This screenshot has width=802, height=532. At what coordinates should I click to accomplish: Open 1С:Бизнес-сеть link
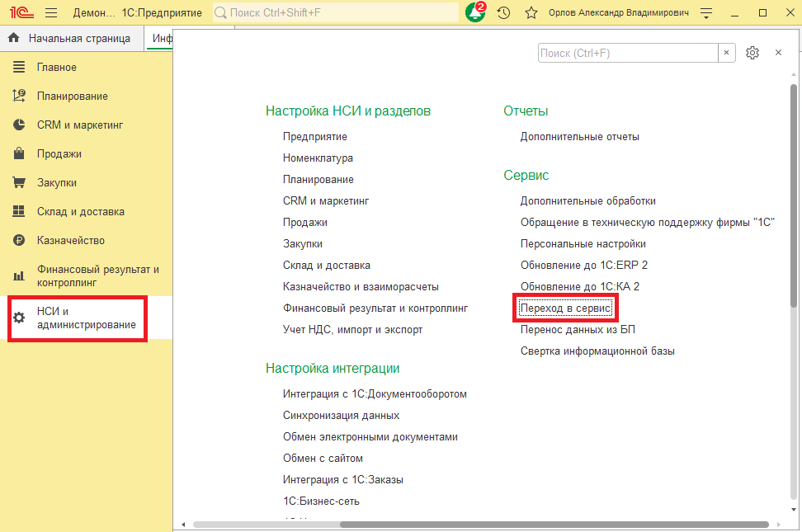coord(321,501)
